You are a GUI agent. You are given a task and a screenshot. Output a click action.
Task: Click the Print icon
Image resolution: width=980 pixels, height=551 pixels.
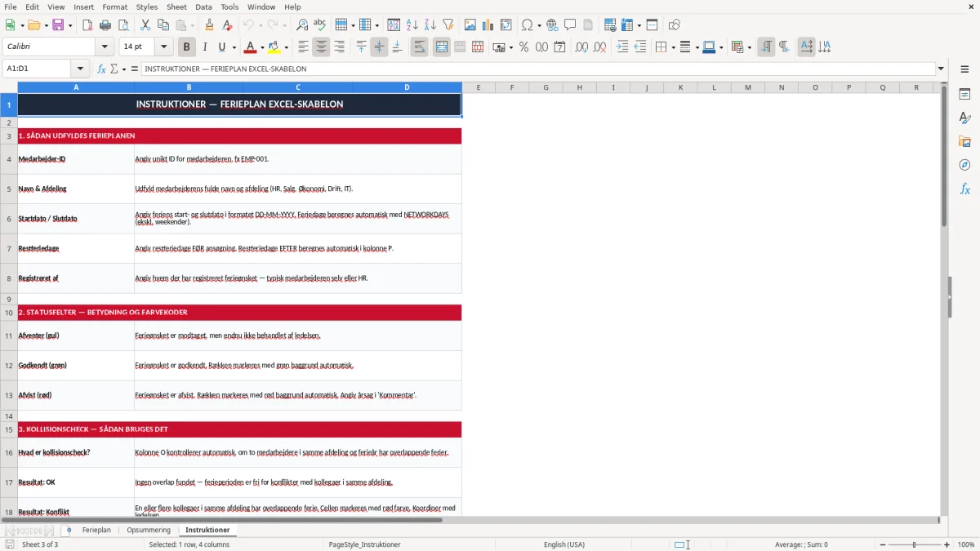tap(105, 25)
